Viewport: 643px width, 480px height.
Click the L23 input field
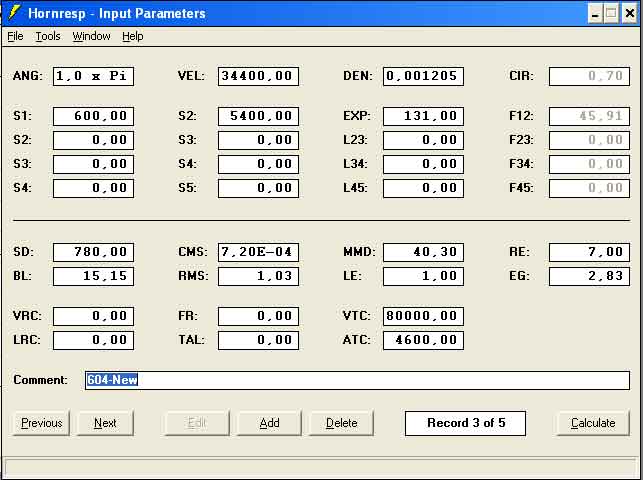423,140
